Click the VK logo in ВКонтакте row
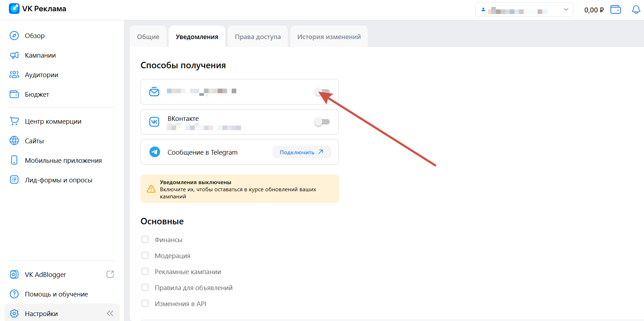 [x=154, y=122]
